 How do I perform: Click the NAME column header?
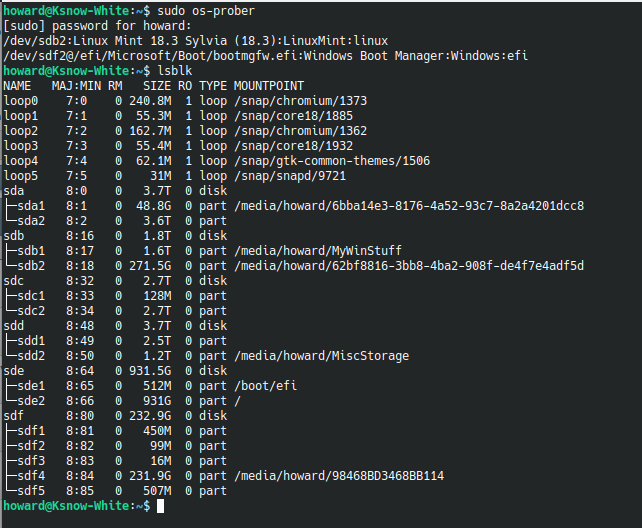[18, 87]
